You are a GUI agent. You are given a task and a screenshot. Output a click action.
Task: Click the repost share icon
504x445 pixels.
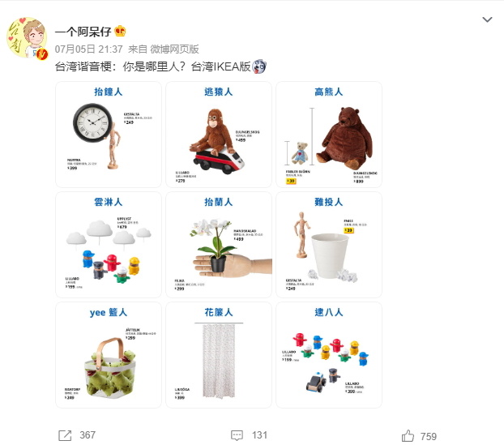[x=65, y=435]
